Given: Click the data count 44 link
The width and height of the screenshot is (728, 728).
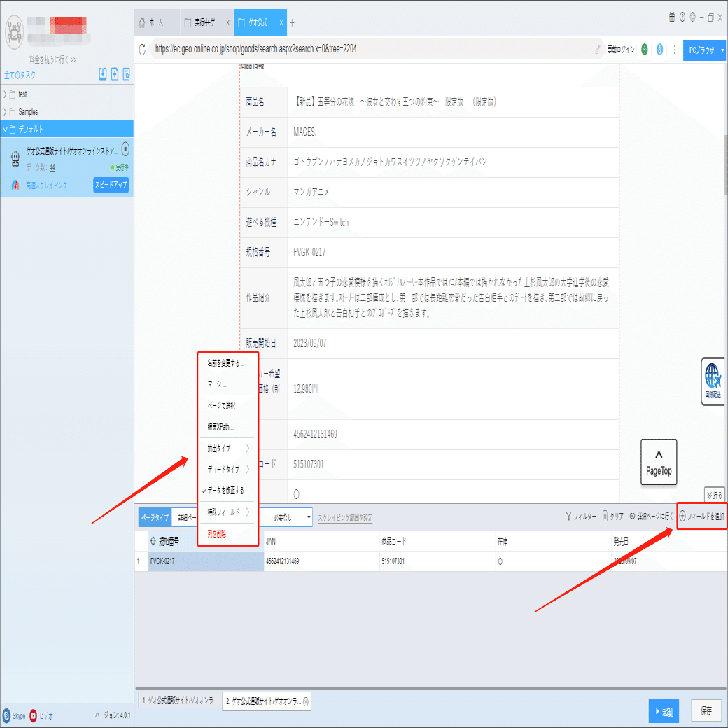Looking at the screenshot, I should click(52, 167).
